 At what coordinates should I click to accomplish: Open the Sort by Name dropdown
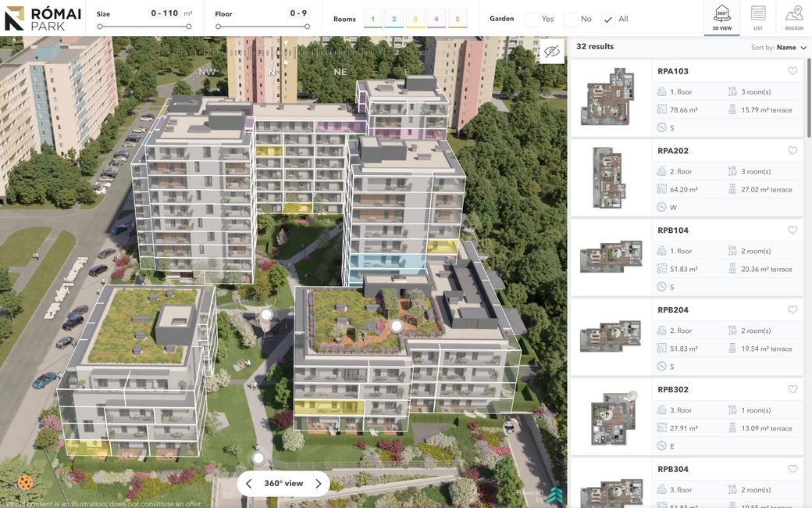(x=779, y=47)
